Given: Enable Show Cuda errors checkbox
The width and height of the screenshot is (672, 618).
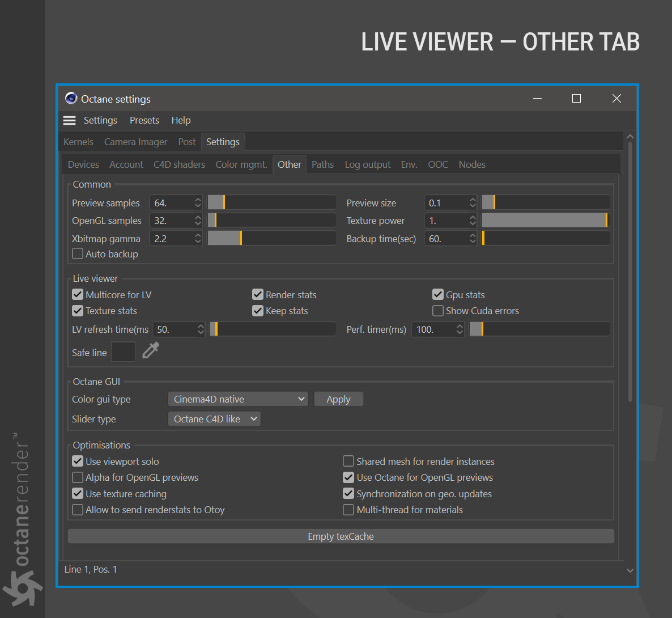Looking at the screenshot, I should [x=437, y=311].
